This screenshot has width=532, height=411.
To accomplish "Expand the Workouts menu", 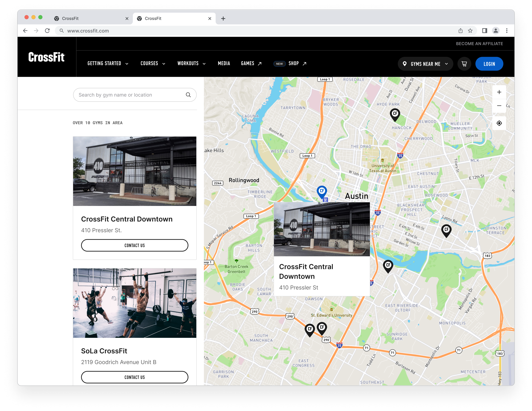I will (x=192, y=64).
